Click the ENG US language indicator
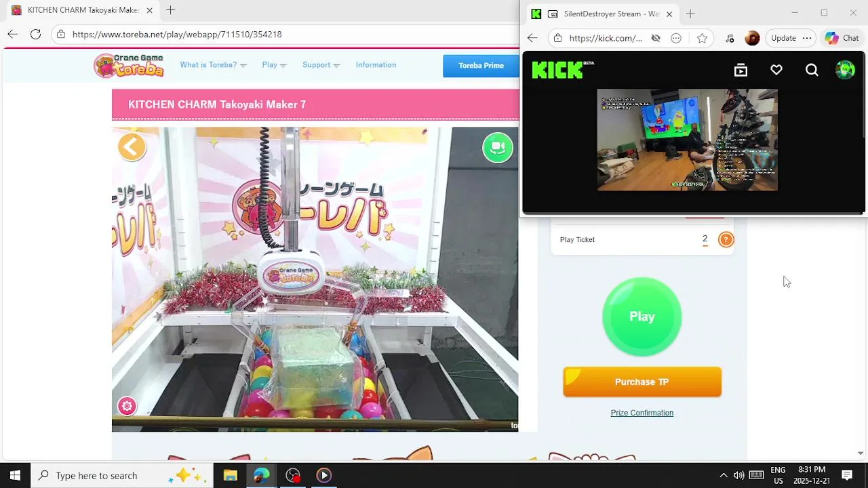Image resolution: width=868 pixels, height=488 pixels. pos(778,475)
